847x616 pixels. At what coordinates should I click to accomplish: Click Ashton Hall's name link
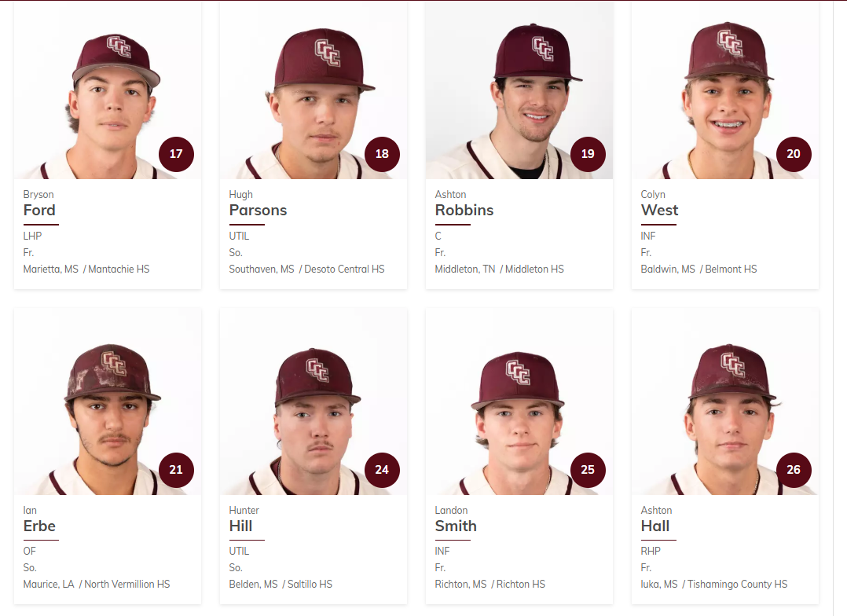coord(655,526)
